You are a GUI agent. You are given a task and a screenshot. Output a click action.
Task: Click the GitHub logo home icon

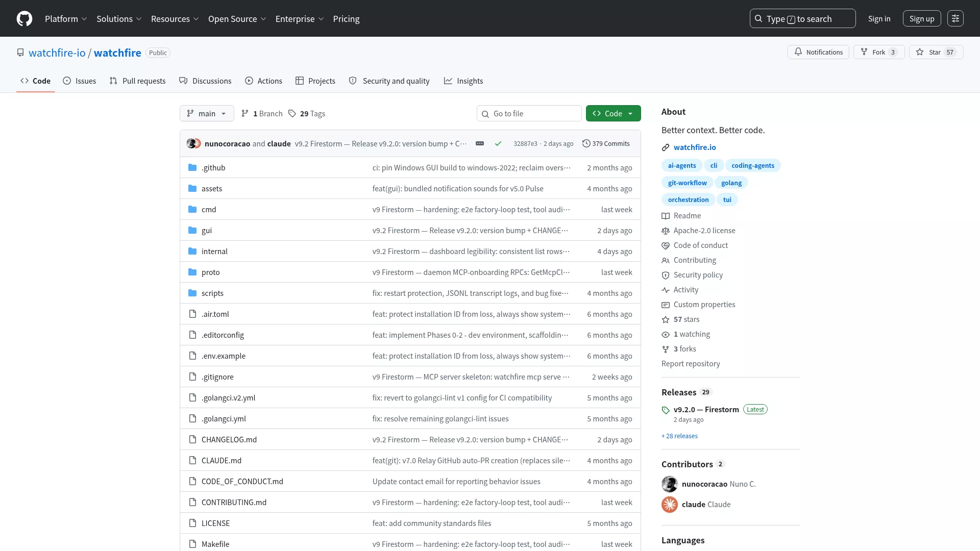point(24,19)
